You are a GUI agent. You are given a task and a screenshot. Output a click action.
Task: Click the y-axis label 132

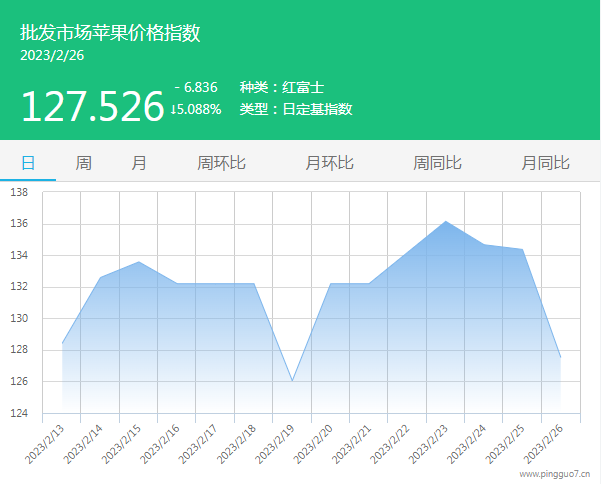point(19,287)
